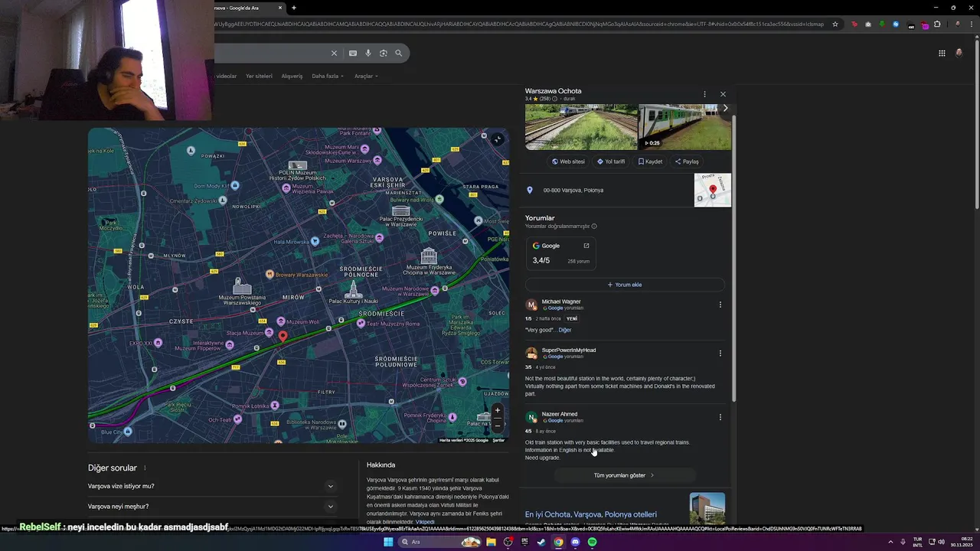
Task: Zoom in on the map
Action: click(x=497, y=410)
